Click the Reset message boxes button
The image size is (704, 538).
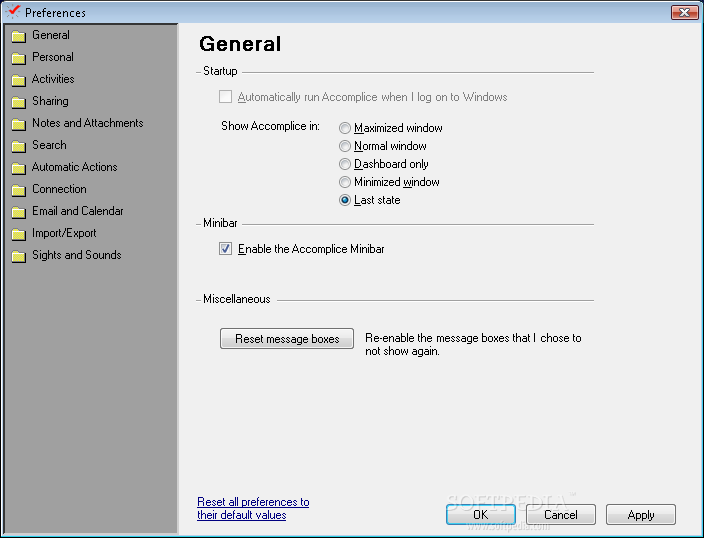click(287, 339)
